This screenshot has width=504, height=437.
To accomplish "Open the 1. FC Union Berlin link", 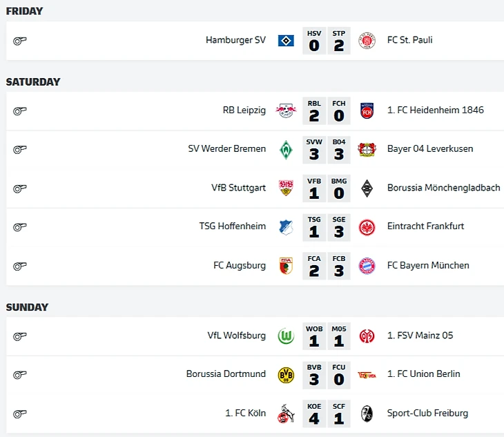I will pos(424,374).
